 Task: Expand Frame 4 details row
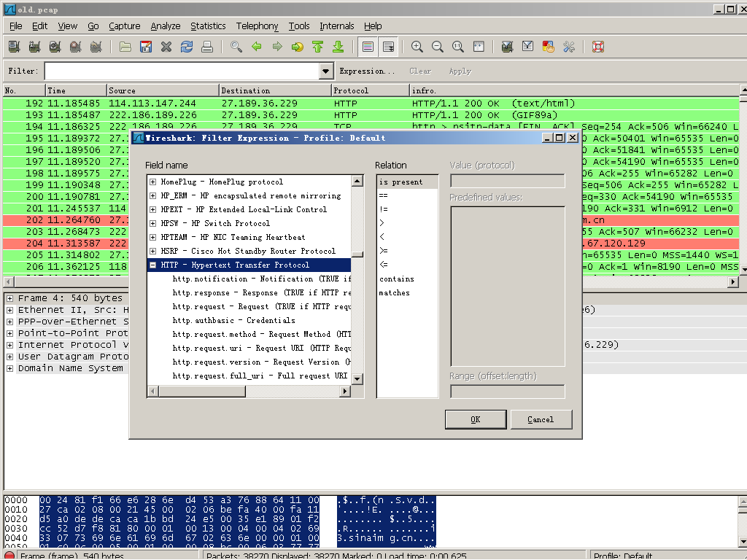9,298
